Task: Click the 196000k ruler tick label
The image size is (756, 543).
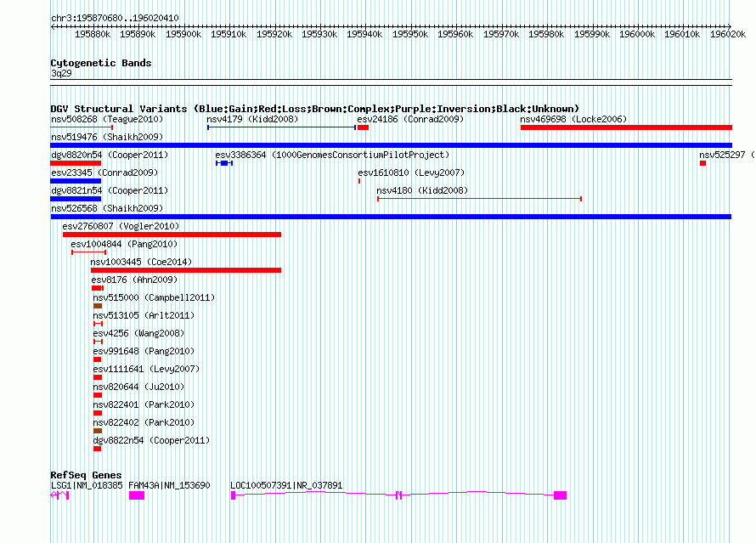Action: [x=637, y=34]
